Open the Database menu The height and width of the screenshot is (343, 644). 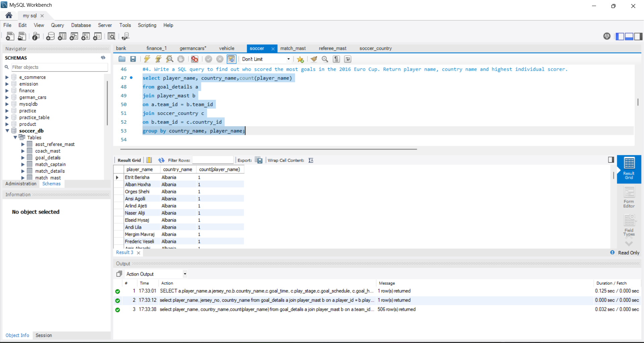[x=81, y=25]
